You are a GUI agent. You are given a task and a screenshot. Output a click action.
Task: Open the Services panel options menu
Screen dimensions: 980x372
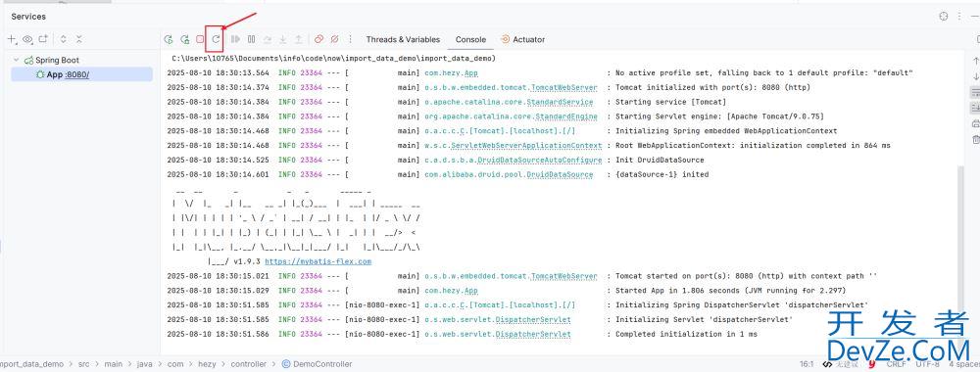tap(959, 17)
